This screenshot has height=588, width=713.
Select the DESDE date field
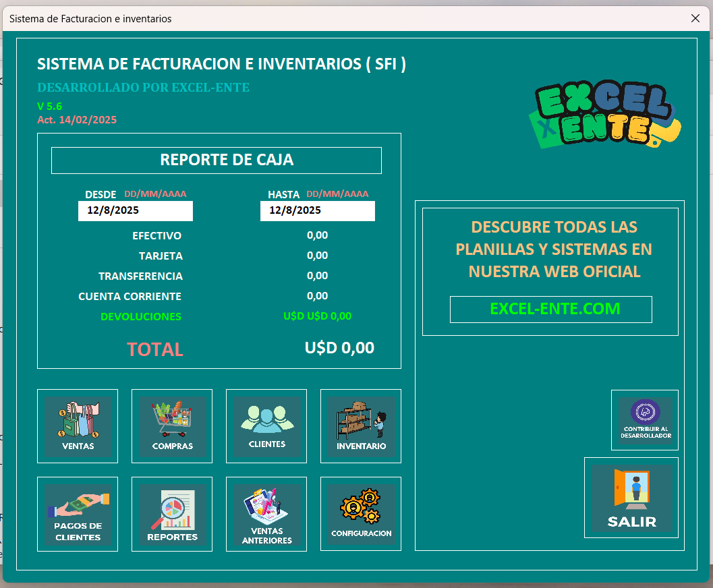[x=135, y=210]
